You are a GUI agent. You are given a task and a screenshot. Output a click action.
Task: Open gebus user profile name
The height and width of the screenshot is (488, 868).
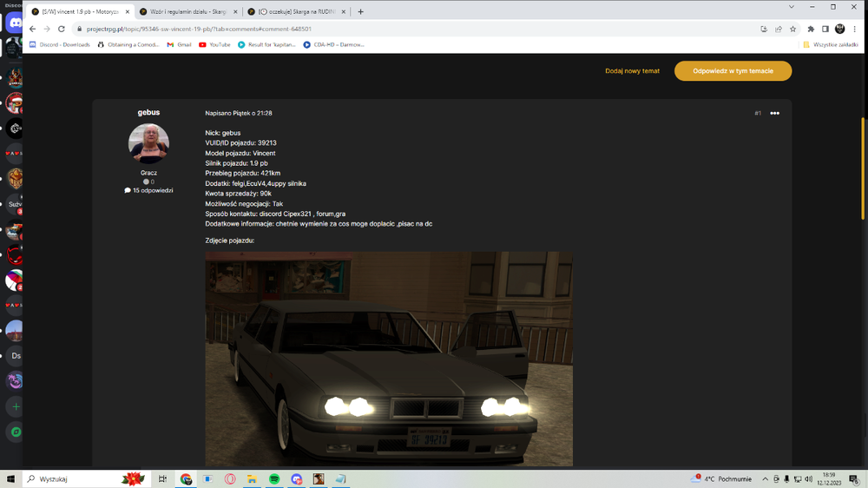tap(148, 112)
